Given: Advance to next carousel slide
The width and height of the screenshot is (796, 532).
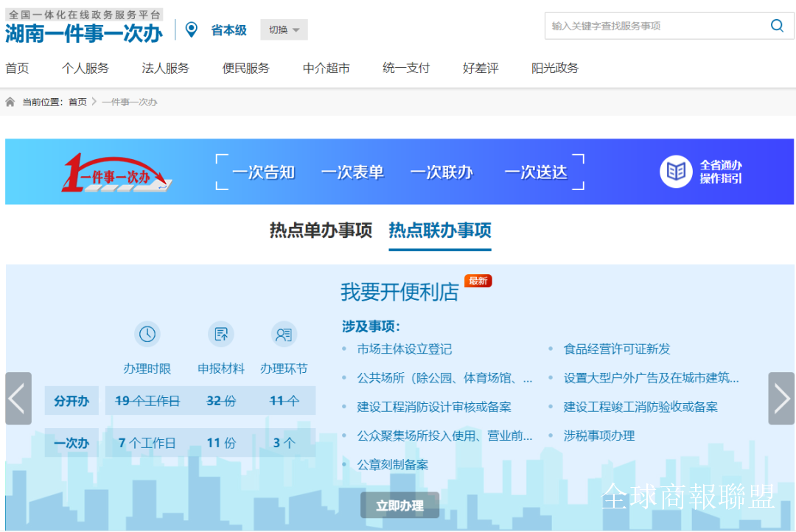Looking at the screenshot, I should (781, 399).
